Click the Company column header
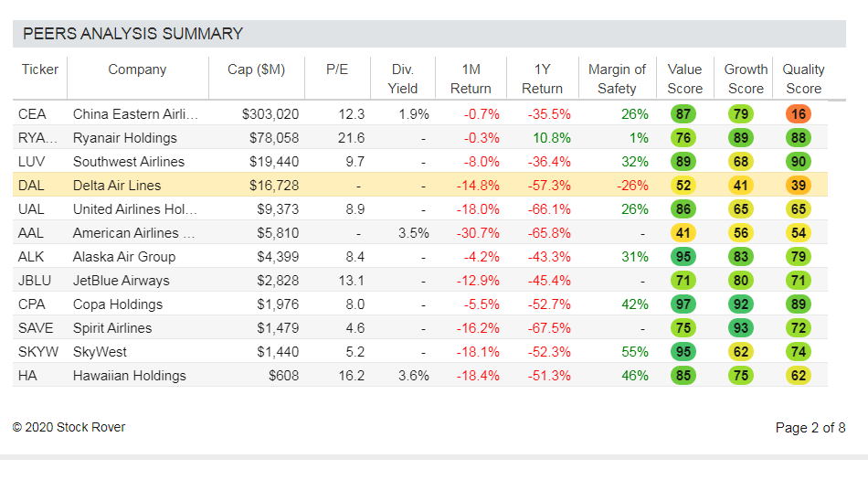This screenshot has width=868, height=480. click(x=137, y=69)
